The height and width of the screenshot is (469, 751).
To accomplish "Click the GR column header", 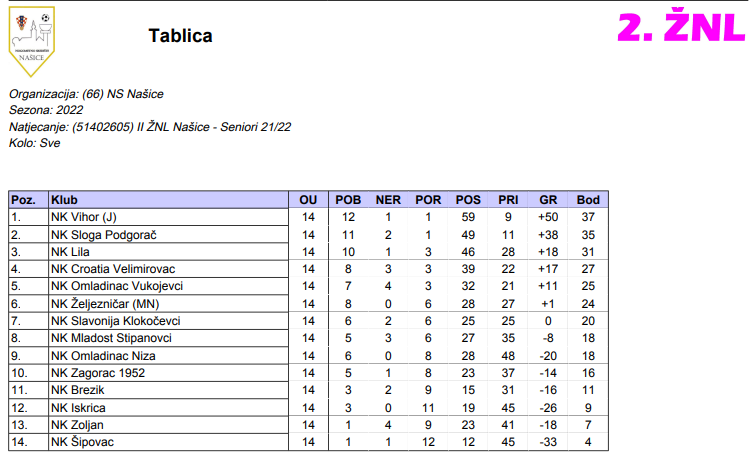I will click(x=547, y=200).
